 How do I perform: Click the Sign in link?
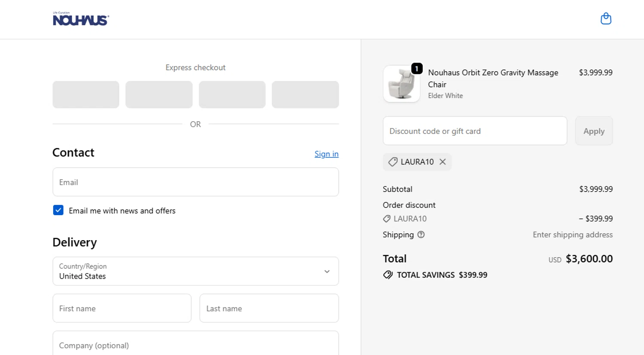coord(326,154)
